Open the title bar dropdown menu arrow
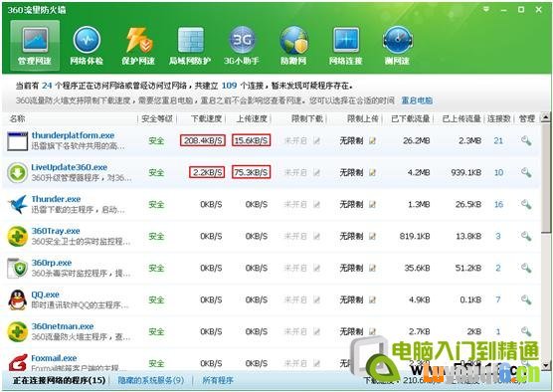This screenshot has width=553, height=392. [x=486, y=10]
